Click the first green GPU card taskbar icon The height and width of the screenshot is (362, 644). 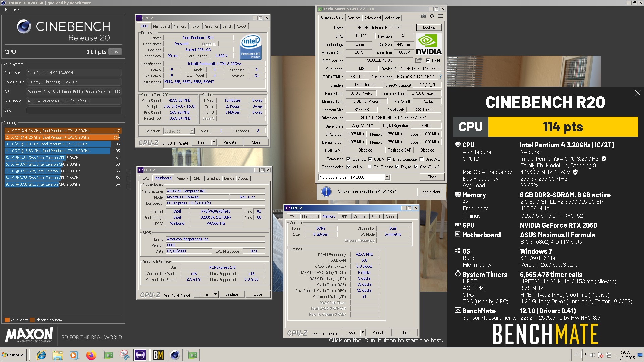point(108,355)
